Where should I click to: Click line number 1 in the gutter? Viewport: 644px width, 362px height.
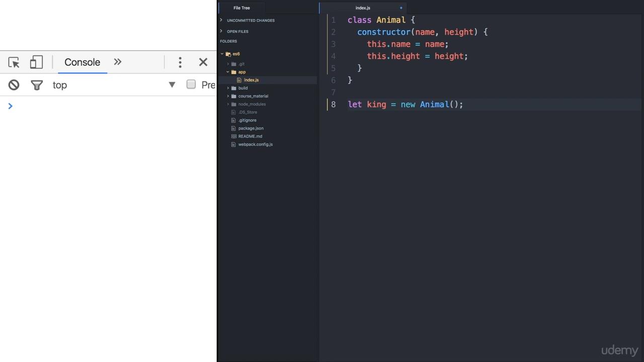coord(333,20)
